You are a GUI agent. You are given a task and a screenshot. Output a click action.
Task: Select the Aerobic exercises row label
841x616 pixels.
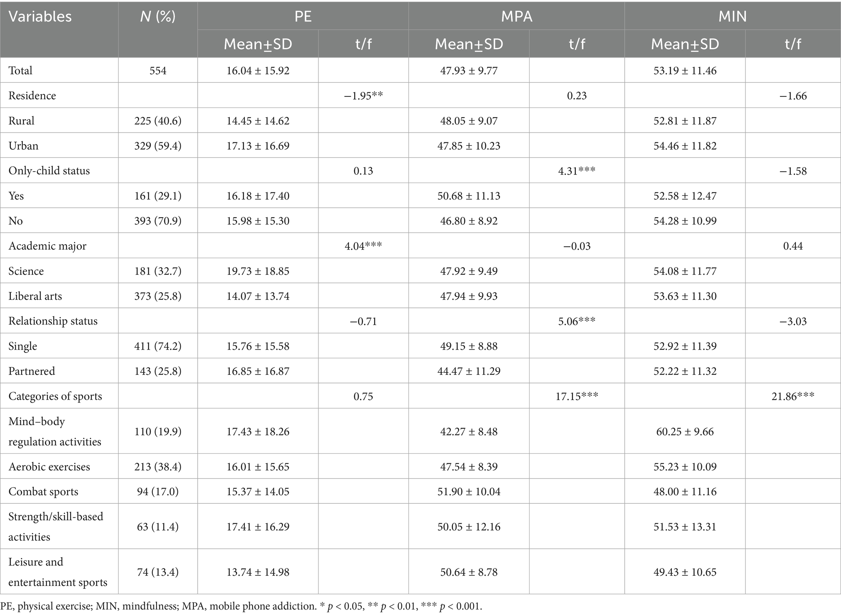49,467
